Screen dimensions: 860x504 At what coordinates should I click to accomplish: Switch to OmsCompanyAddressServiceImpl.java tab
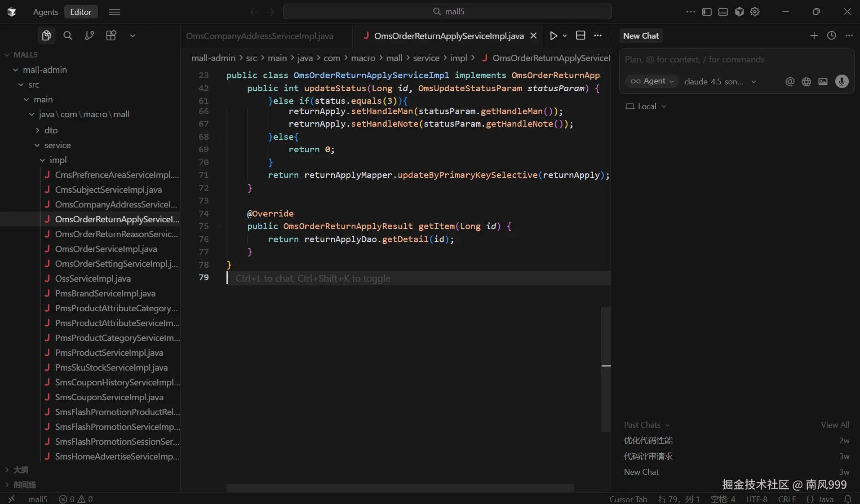pos(260,36)
